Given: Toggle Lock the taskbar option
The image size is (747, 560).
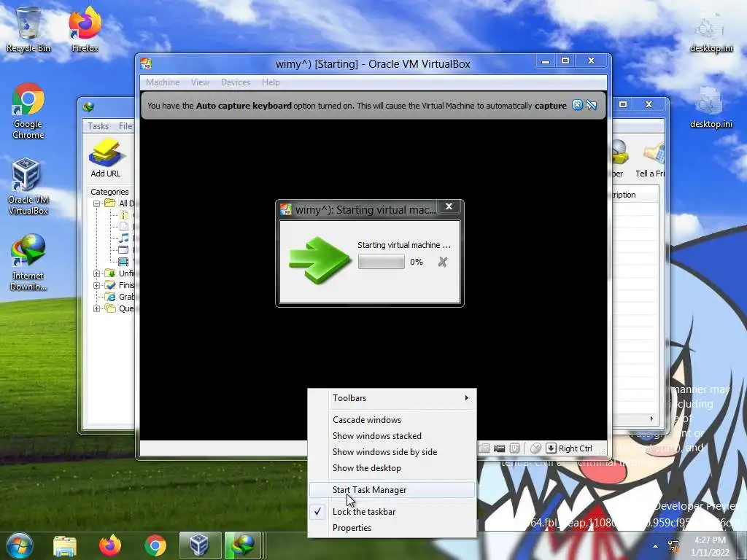Looking at the screenshot, I should 392,511.
